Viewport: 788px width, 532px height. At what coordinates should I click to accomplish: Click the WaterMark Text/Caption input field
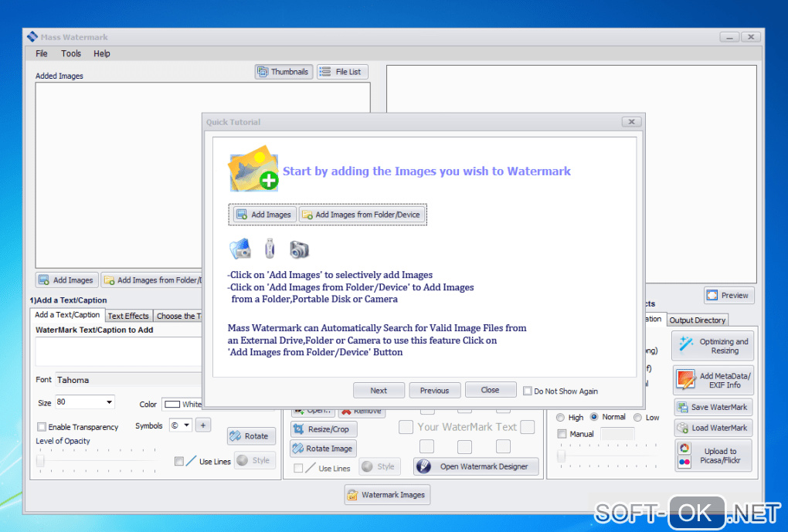119,351
